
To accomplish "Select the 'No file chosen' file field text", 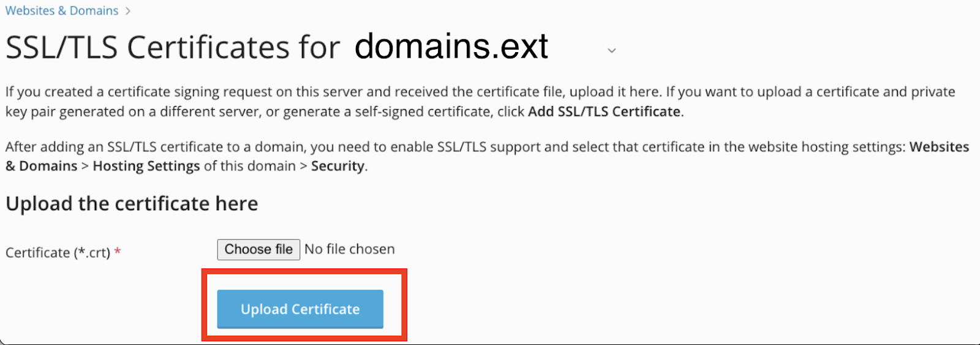I will [x=350, y=249].
